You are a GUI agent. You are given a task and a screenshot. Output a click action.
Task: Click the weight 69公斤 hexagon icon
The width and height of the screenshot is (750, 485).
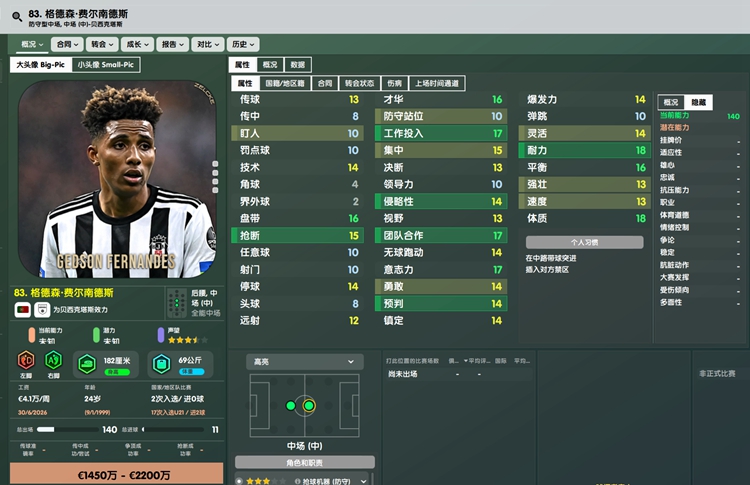(x=161, y=364)
